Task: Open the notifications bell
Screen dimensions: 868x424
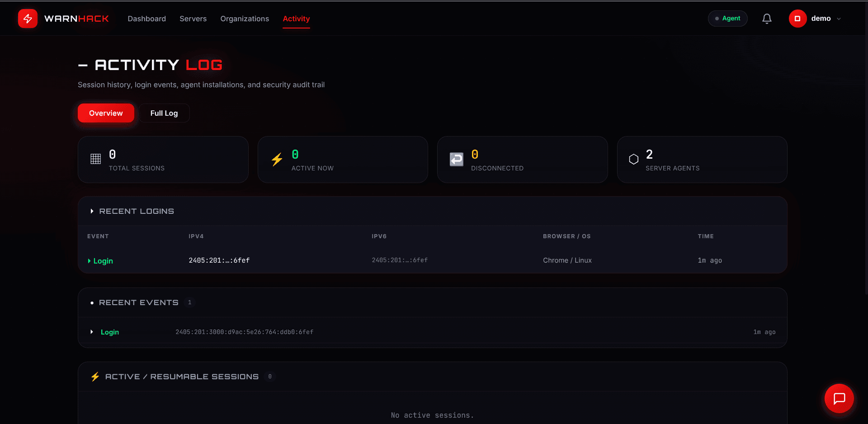Action: (767, 19)
